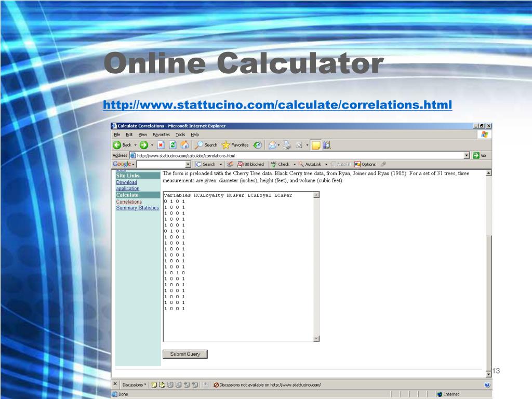Open the Help menu
The height and width of the screenshot is (399, 532).
195,135
